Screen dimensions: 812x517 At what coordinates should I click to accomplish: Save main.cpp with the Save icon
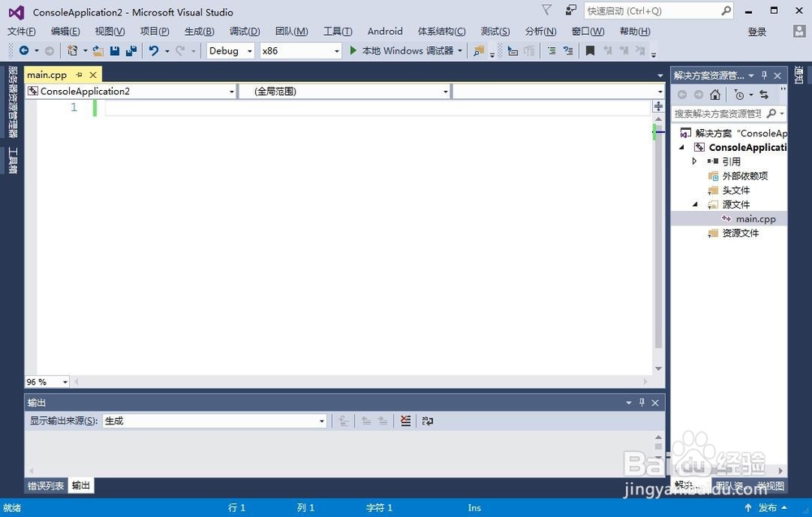point(114,50)
